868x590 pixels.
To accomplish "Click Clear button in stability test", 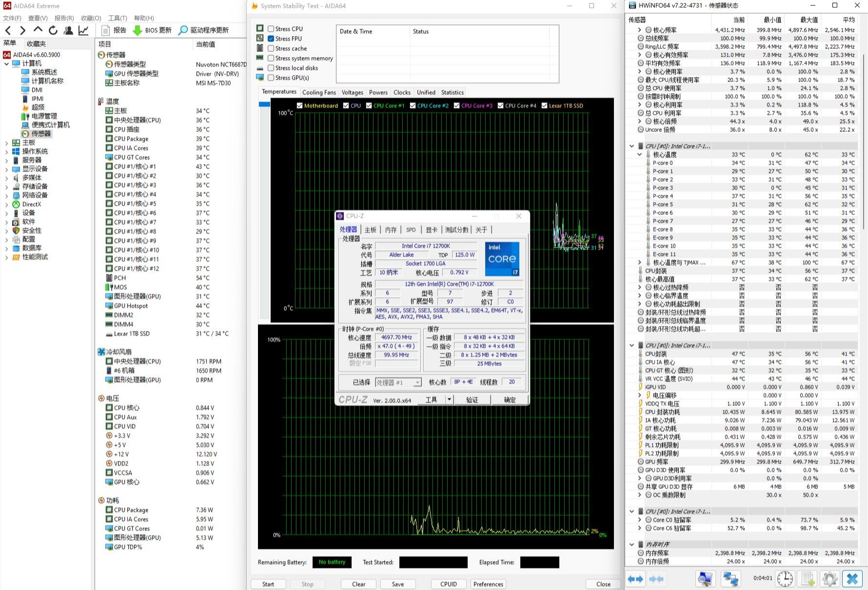I will 358,584.
